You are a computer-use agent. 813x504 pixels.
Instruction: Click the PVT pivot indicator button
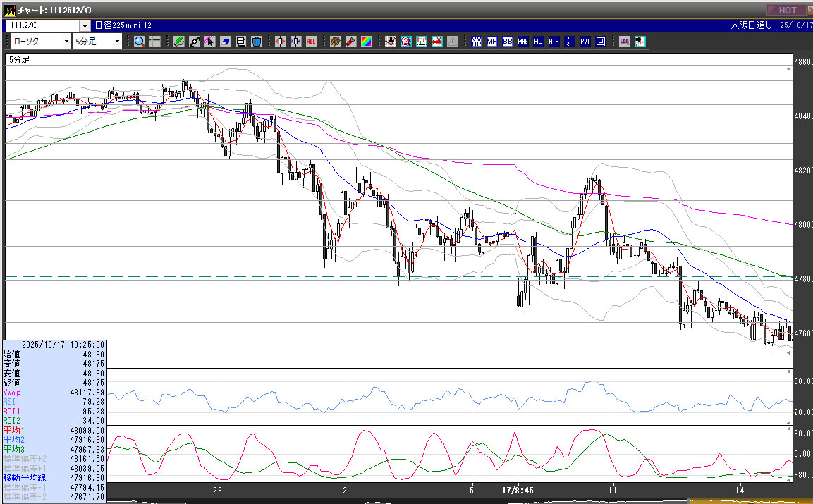[585, 42]
